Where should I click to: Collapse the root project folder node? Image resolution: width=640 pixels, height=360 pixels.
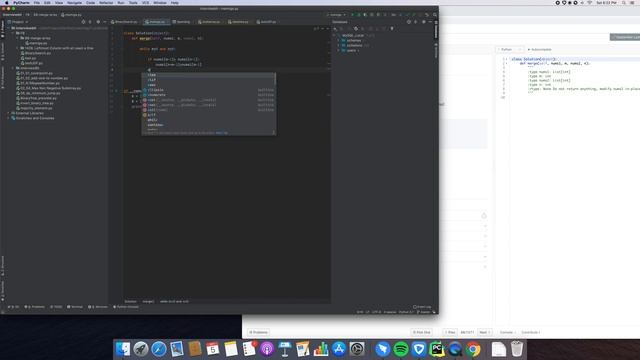click(x=8, y=28)
